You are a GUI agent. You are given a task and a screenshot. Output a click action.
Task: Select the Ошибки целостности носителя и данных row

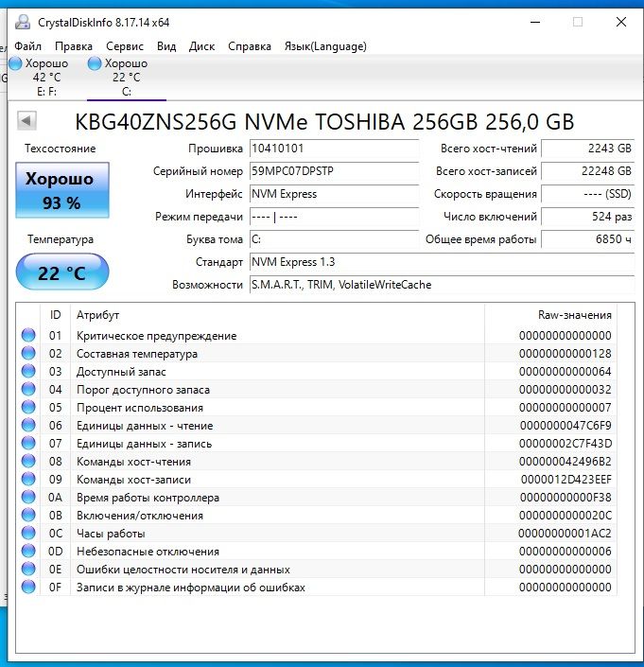[x=317, y=569]
